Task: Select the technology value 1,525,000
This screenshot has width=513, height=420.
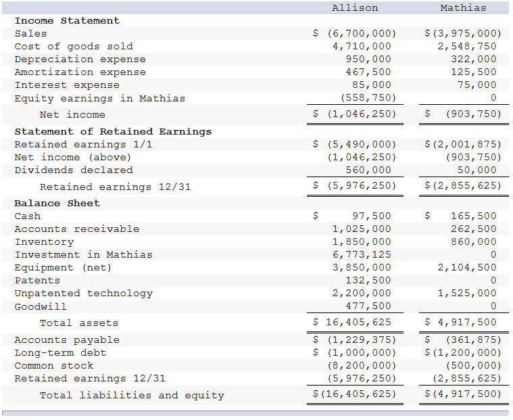Action: [x=467, y=294]
